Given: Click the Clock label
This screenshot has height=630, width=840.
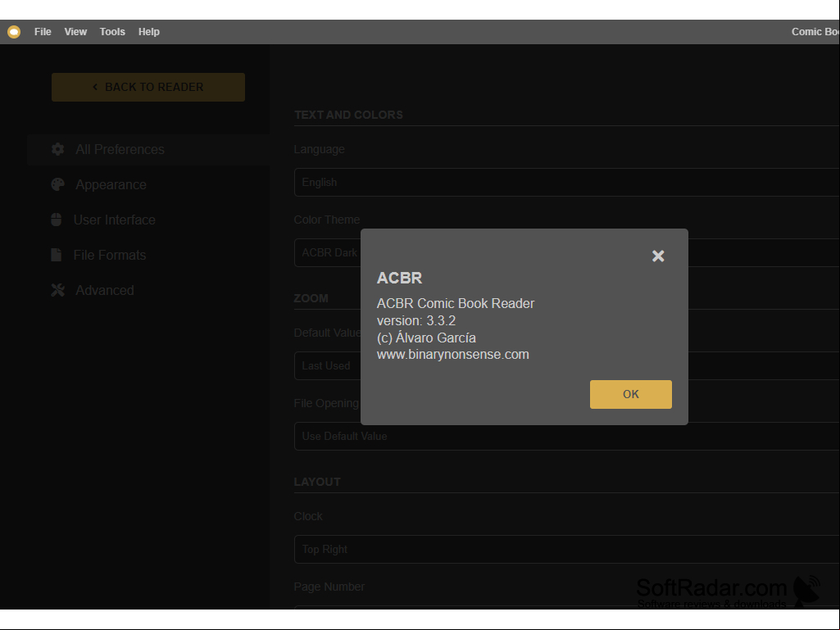Looking at the screenshot, I should pyautogui.click(x=308, y=516).
